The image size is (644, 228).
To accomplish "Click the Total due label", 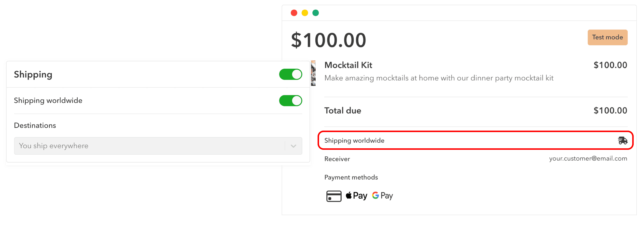I will [x=342, y=110].
